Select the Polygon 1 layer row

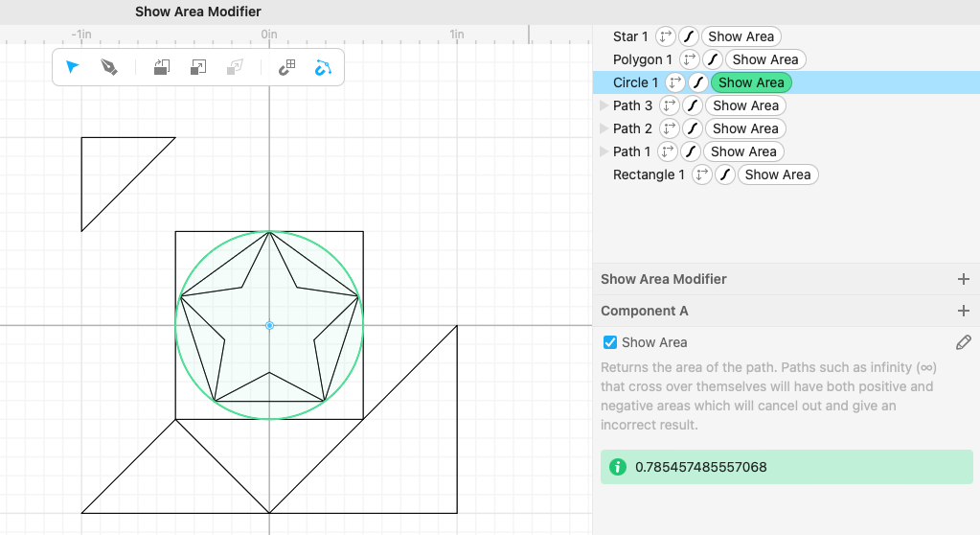[786, 59]
